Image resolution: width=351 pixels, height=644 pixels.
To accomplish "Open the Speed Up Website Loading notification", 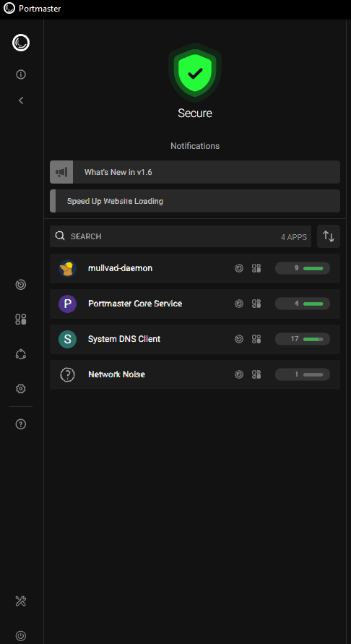I will [x=195, y=201].
